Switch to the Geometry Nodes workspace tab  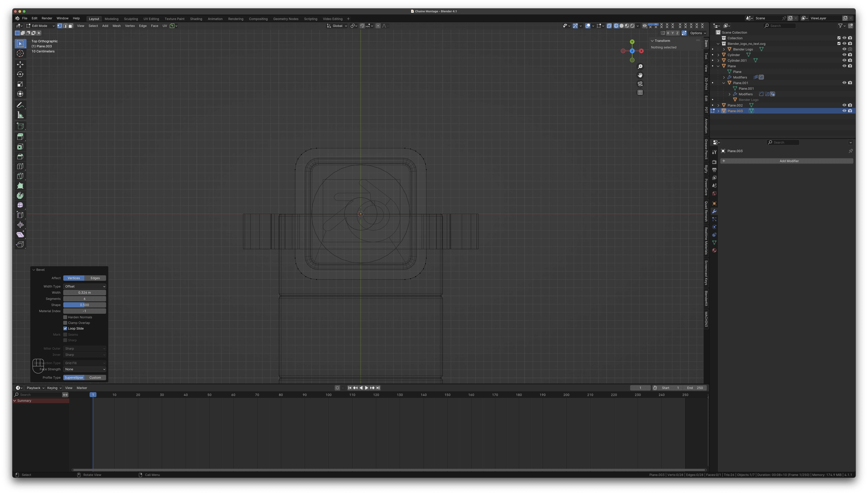click(x=286, y=19)
